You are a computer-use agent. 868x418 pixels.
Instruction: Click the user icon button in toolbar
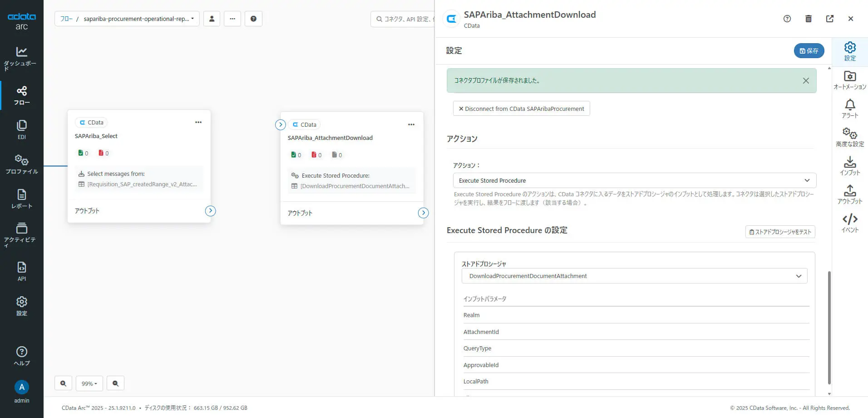(x=212, y=19)
